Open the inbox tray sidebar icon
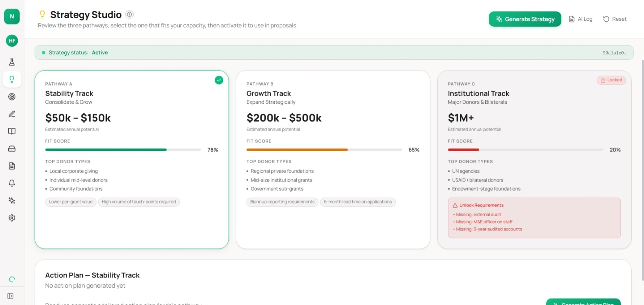644x305 pixels. [x=12, y=149]
